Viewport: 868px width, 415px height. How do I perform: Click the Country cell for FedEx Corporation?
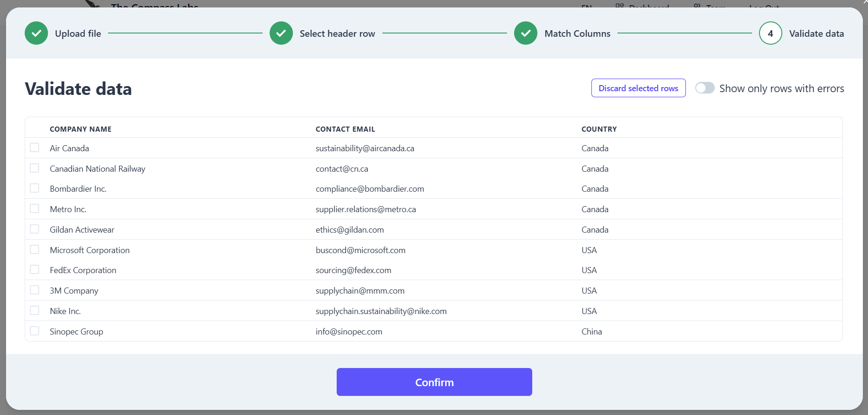click(x=589, y=270)
